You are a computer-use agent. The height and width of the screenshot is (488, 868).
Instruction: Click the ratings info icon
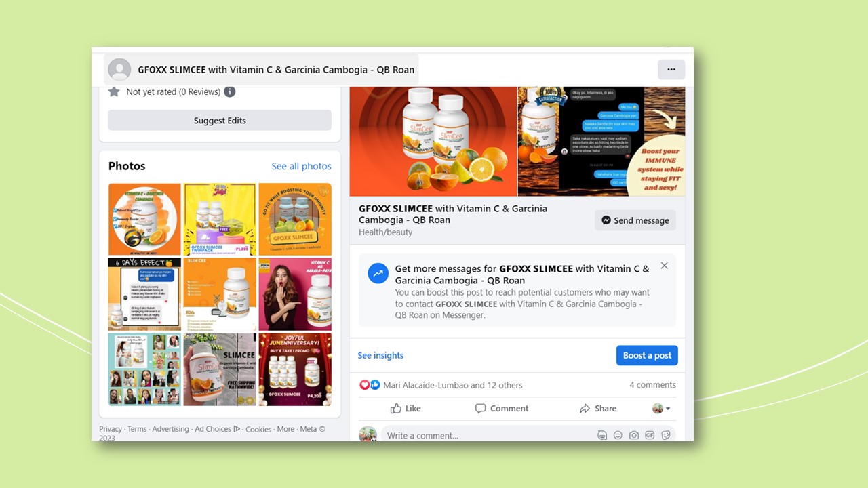(230, 91)
